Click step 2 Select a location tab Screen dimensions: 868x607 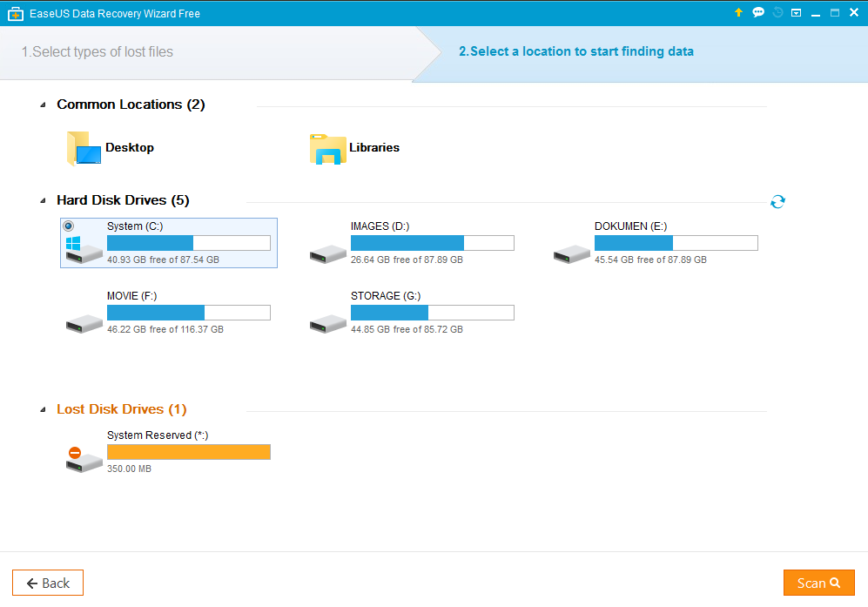pos(575,52)
